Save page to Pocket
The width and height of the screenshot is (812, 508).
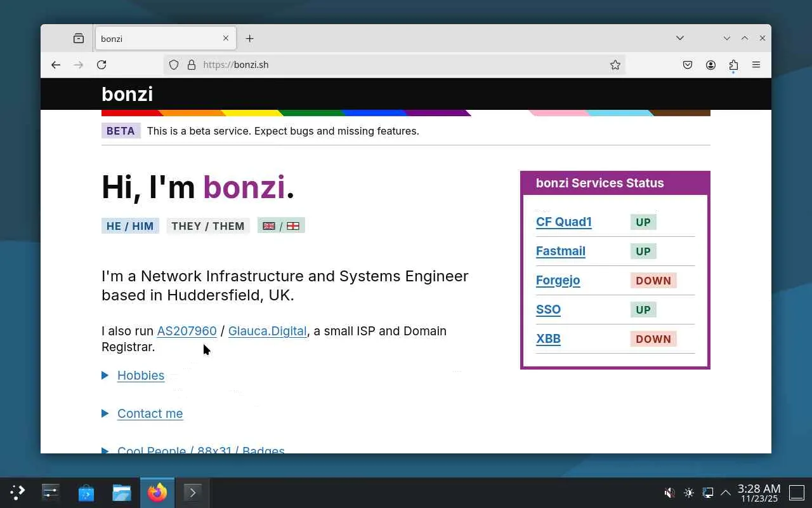pyautogui.click(x=688, y=65)
